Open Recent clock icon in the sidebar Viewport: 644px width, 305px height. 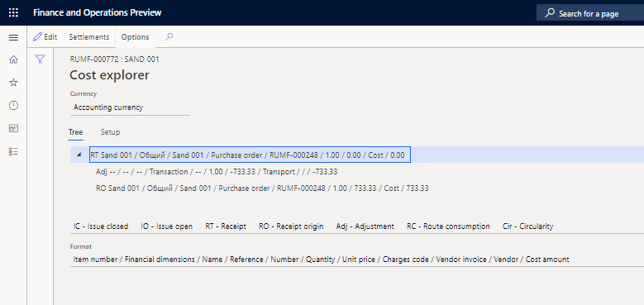click(x=13, y=106)
